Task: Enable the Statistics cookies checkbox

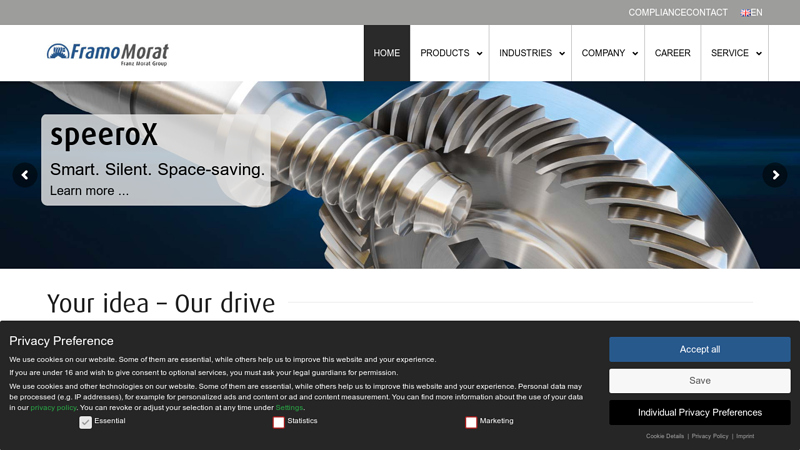Action: [x=279, y=422]
